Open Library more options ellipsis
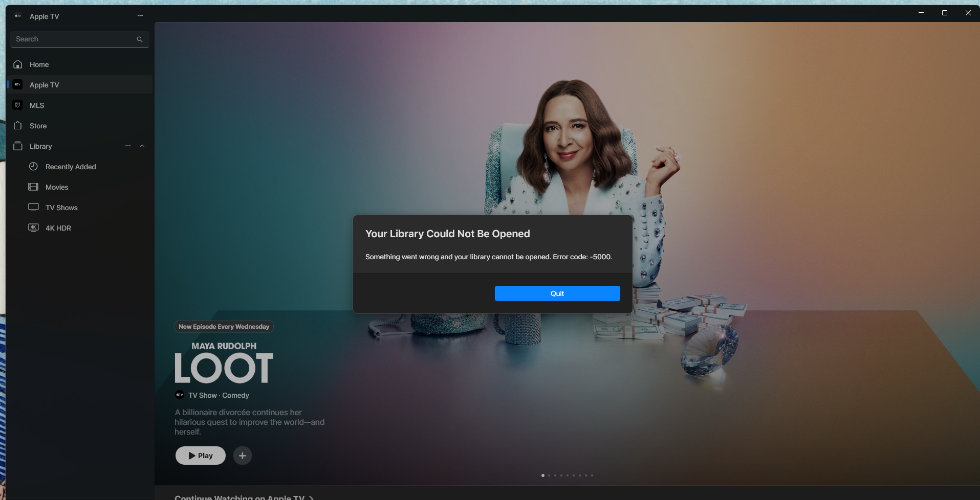 point(128,146)
